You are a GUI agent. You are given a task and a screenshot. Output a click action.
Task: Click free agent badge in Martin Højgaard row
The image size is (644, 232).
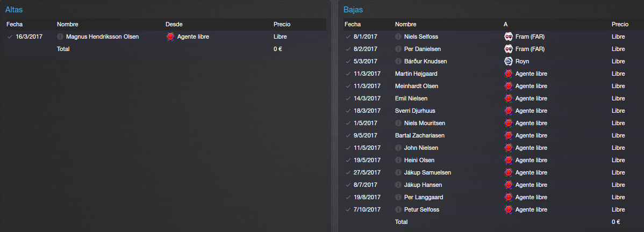pos(508,74)
